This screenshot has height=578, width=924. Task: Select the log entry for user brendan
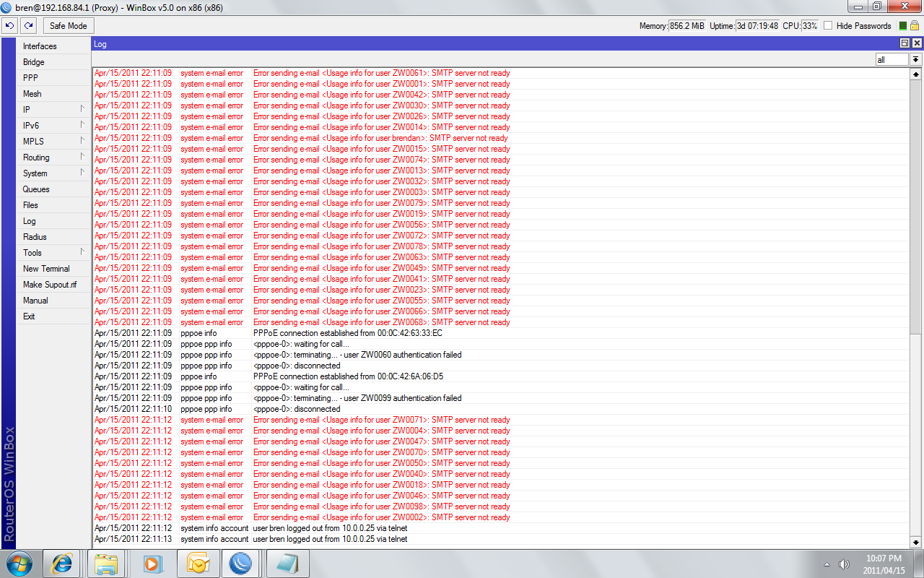501,138
